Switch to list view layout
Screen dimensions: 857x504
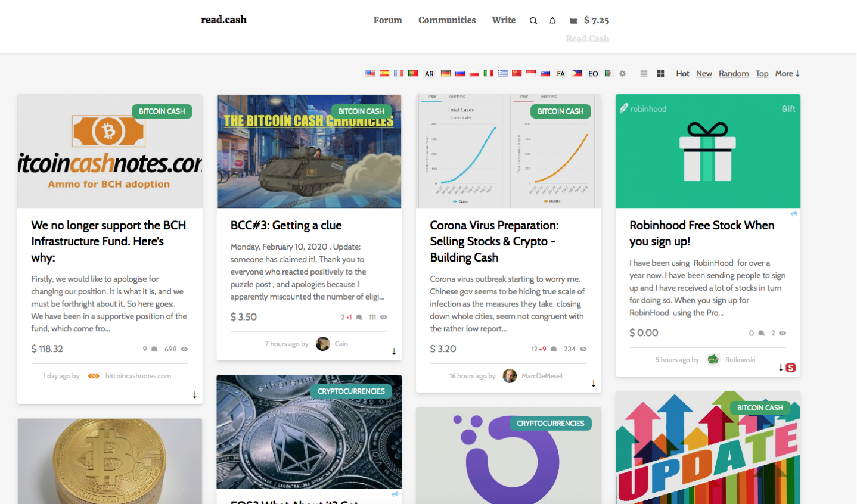644,73
